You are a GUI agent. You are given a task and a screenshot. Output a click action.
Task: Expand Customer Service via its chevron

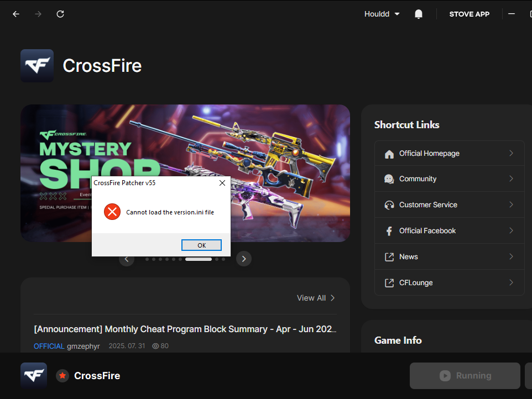point(511,205)
